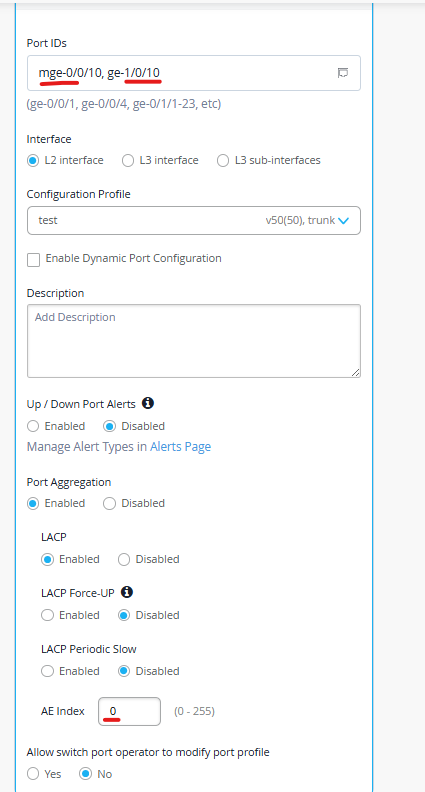Set LACP Periodic Slow to Enabled
This screenshot has height=792, width=425.
pos(48,671)
